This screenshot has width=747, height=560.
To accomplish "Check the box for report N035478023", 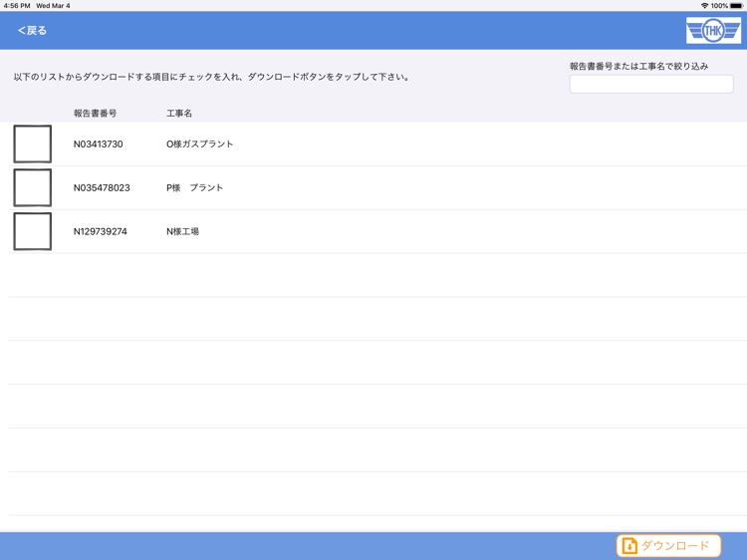I will click(33, 187).
